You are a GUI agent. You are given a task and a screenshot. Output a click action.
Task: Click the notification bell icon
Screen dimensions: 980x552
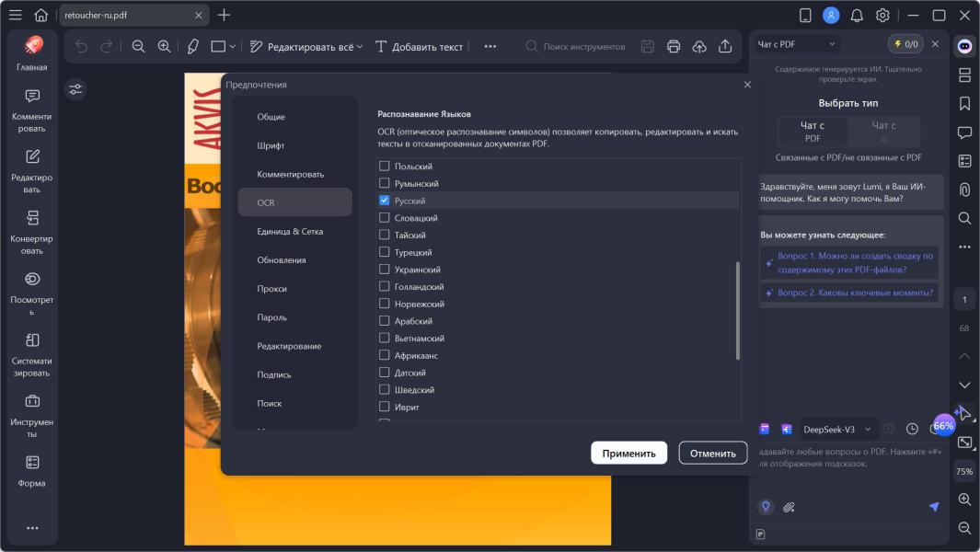(x=857, y=15)
